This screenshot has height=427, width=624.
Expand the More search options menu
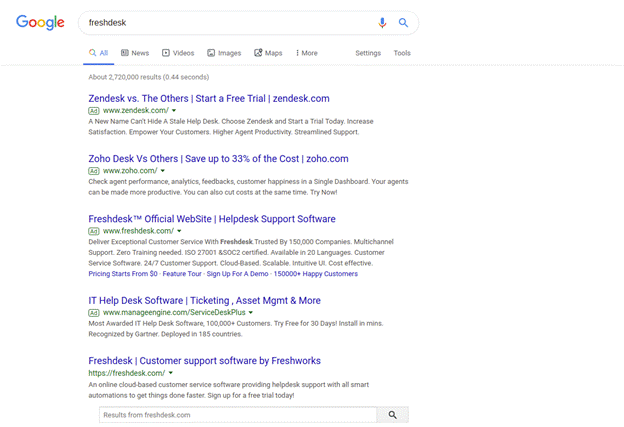pyautogui.click(x=306, y=53)
